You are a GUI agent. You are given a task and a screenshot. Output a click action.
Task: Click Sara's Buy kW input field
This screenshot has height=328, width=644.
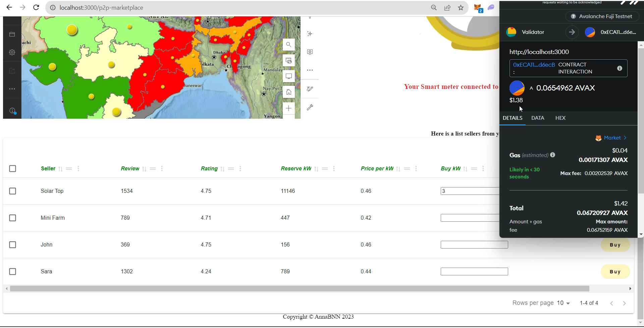pyautogui.click(x=474, y=272)
